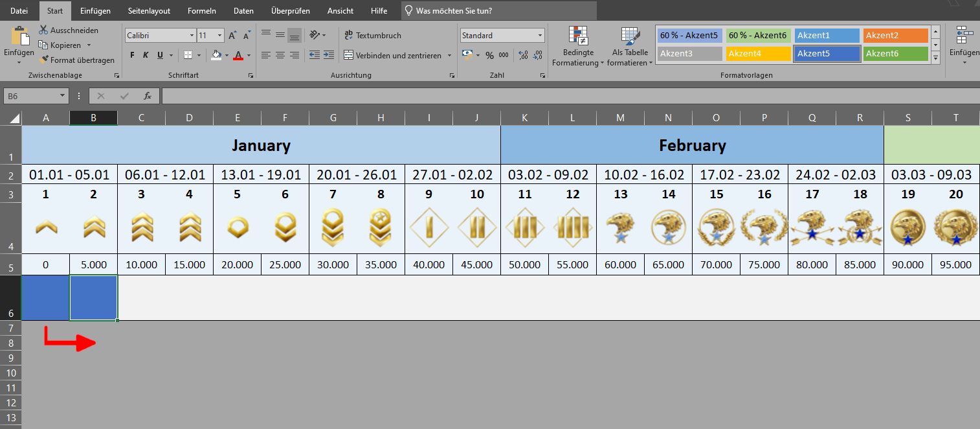The image size is (980, 429).
Task: Click the Ausschneiden scissors icon
Action: (43, 30)
